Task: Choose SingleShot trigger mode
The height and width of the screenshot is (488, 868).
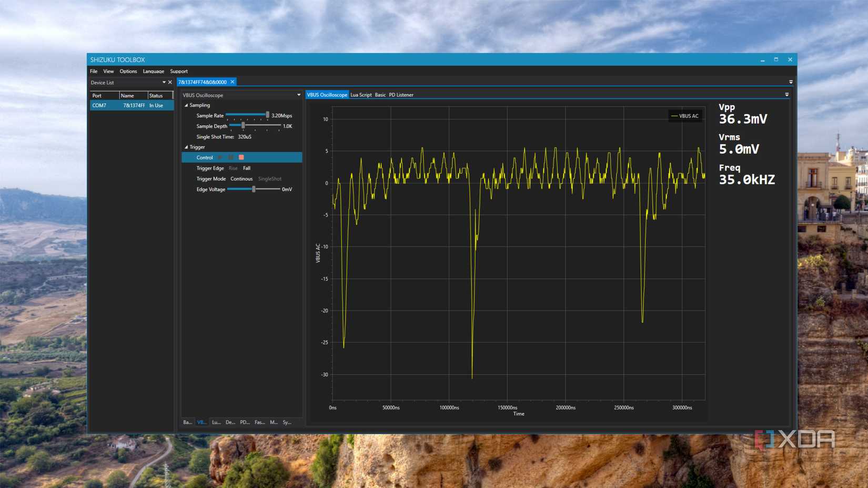Action: (x=269, y=179)
